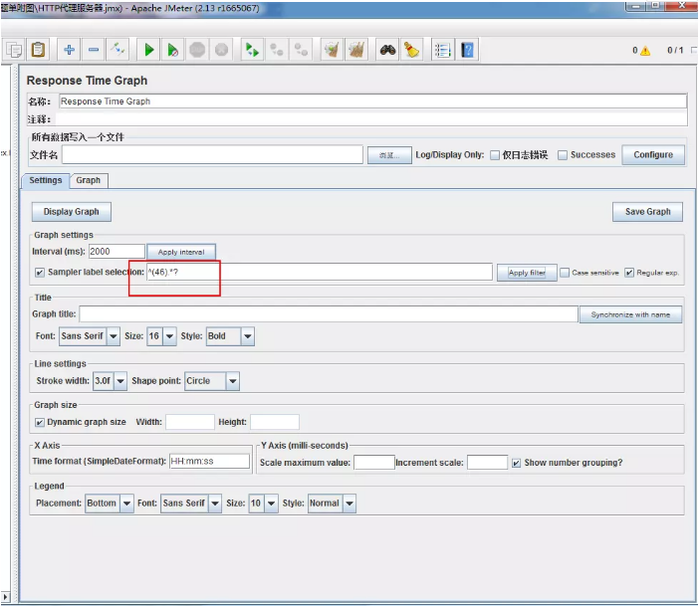Screen dimensions: 700x608
Task: Click the Clear results icon
Action: 332,50
